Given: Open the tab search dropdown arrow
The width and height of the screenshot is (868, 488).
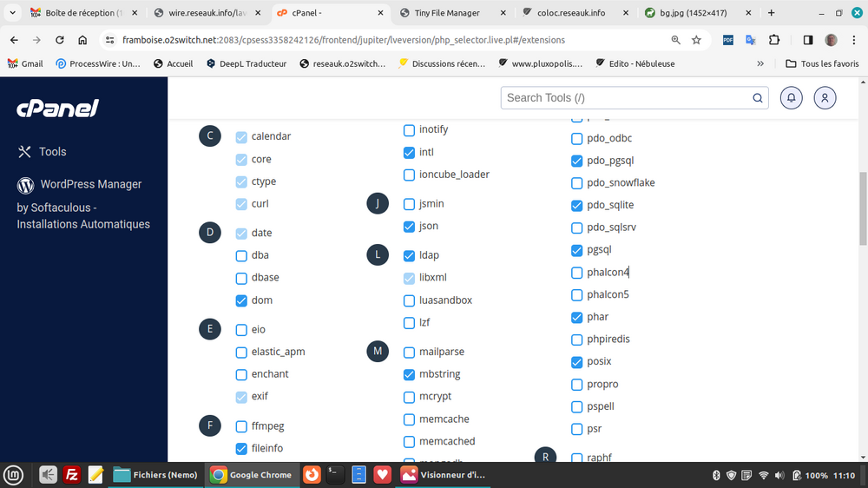Looking at the screenshot, I should [12, 13].
